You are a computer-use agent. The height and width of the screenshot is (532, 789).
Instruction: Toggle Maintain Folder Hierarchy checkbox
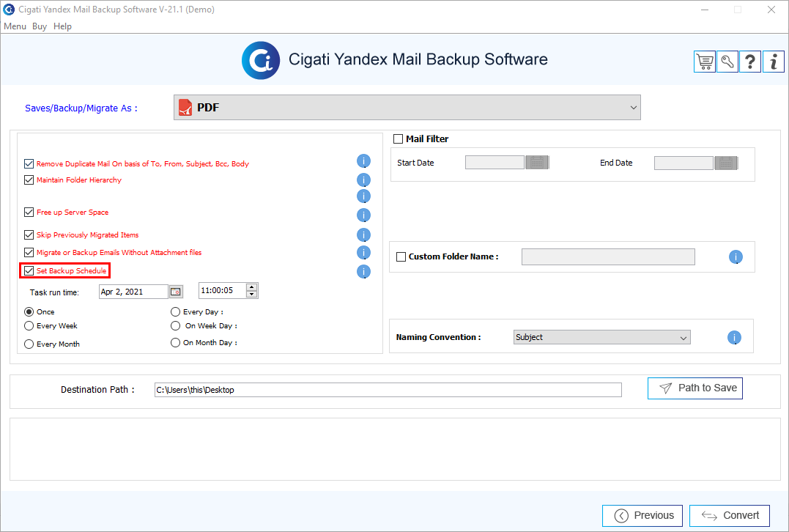pos(29,180)
